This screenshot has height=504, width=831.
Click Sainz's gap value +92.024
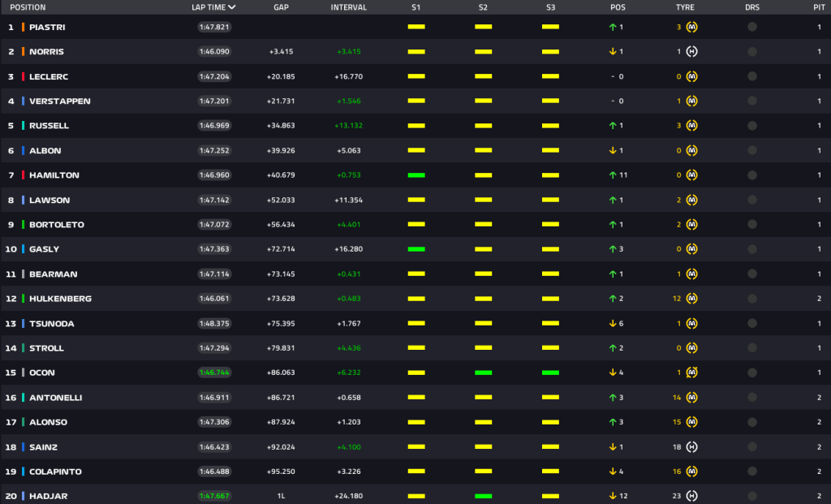[x=281, y=446]
